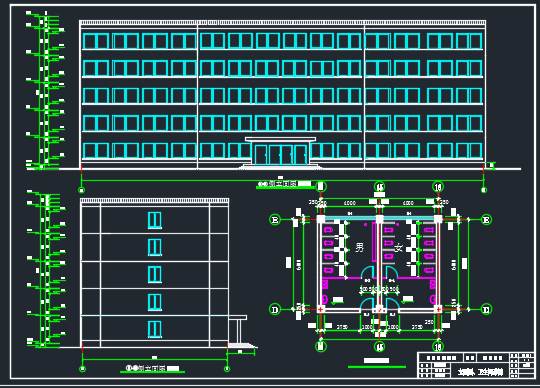Select the front elevation entrance doors

281,154
